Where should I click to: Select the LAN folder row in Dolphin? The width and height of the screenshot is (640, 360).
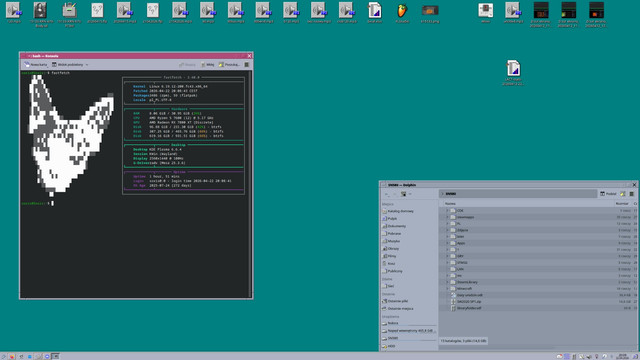(538, 269)
